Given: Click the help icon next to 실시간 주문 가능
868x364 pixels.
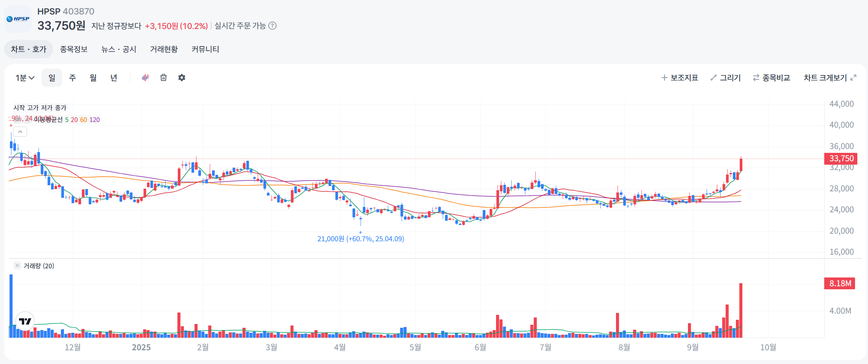Looking at the screenshot, I should (x=272, y=26).
